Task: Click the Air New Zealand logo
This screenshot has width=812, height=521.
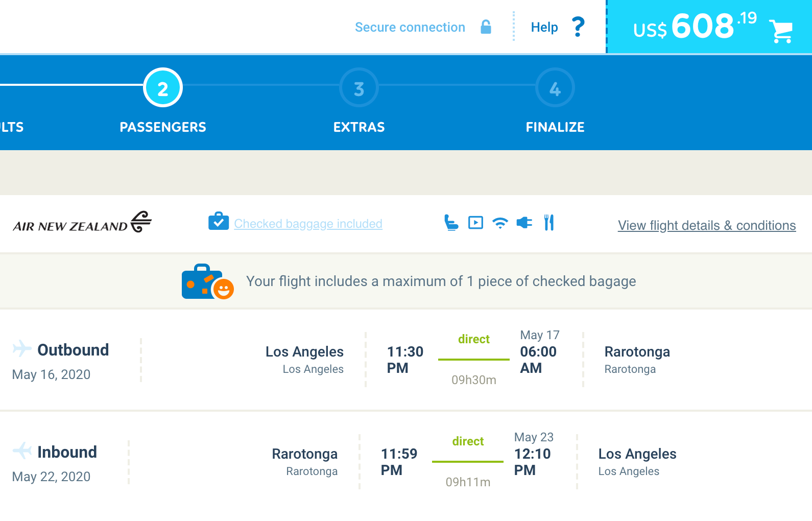Action: [x=82, y=223]
